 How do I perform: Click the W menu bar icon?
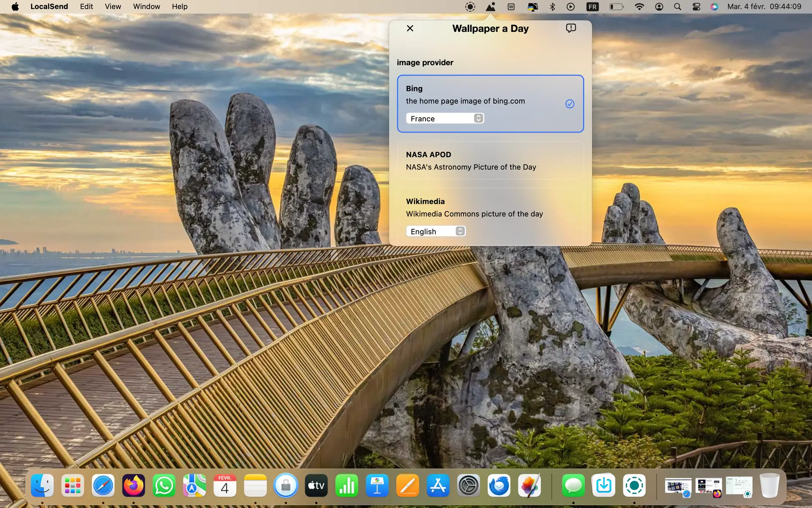(511, 7)
